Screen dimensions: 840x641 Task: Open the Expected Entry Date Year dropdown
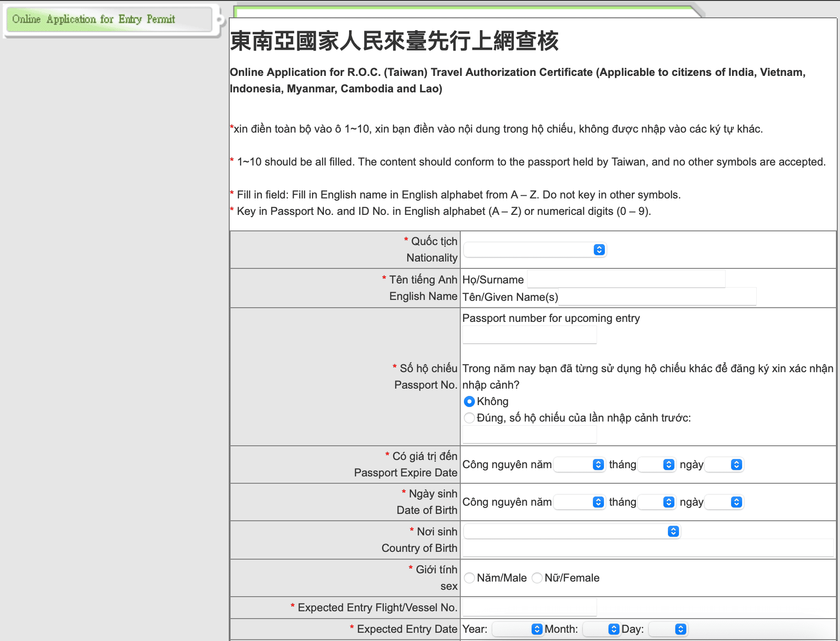(x=517, y=629)
